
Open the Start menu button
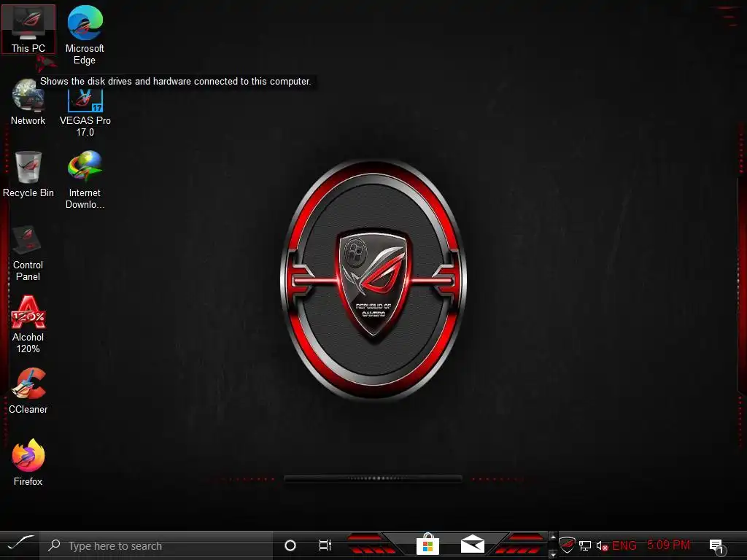pyautogui.click(x=20, y=545)
